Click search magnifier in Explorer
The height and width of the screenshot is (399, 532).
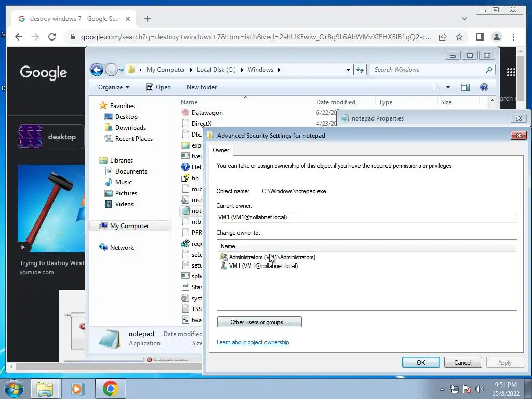click(x=489, y=70)
